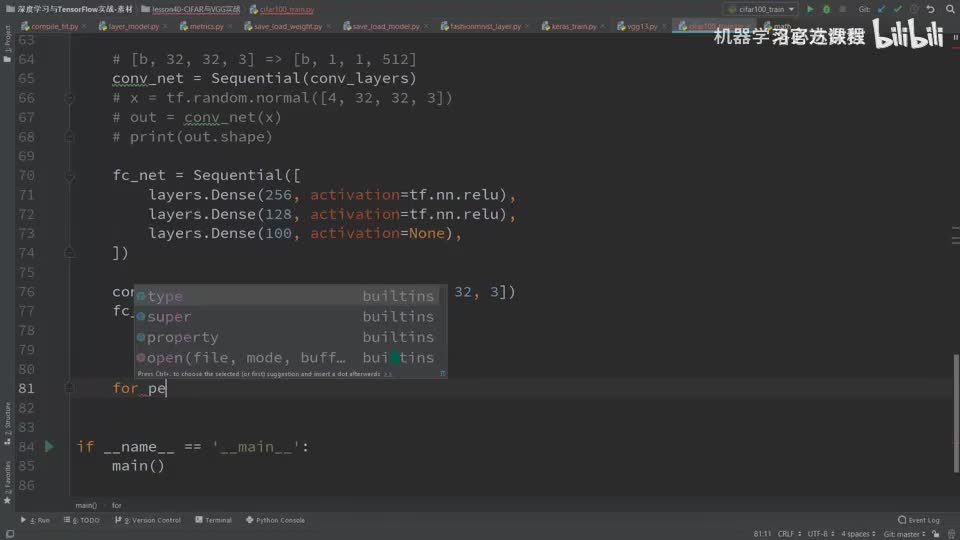Viewport: 960px width, 540px height.
Task: Close the metrics.py tab
Action: [230, 26]
